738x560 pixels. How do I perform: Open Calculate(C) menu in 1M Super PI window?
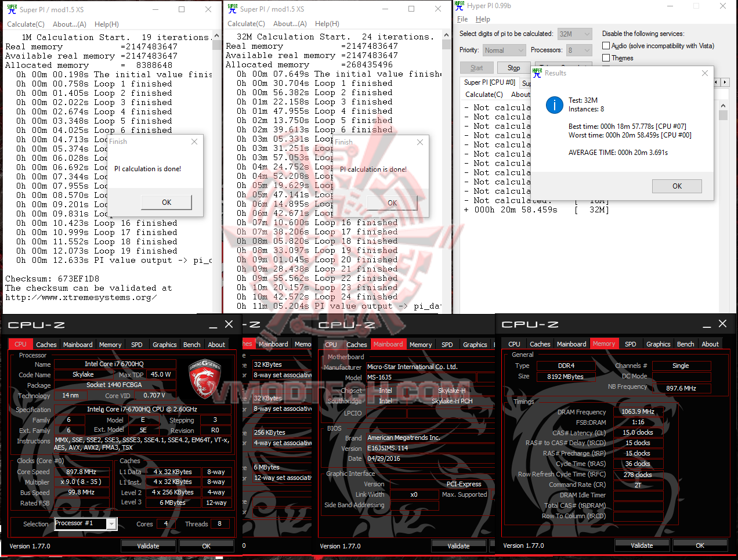(26, 24)
